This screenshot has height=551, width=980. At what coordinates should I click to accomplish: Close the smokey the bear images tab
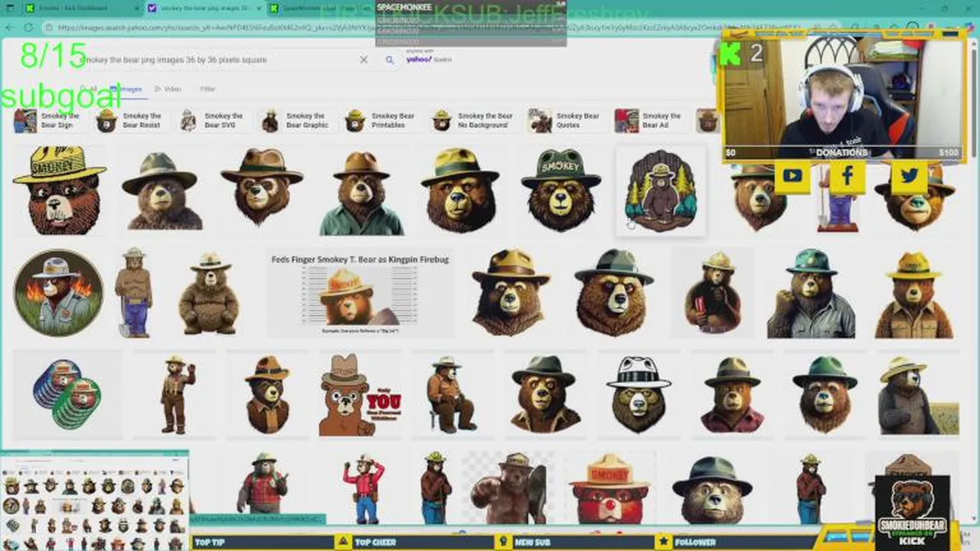click(258, 8)
